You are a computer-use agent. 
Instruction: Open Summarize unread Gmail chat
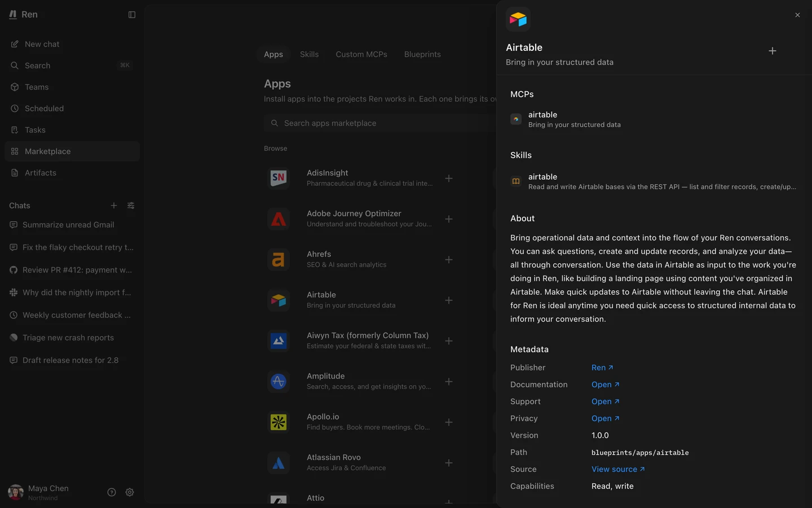tap(72, 225)
